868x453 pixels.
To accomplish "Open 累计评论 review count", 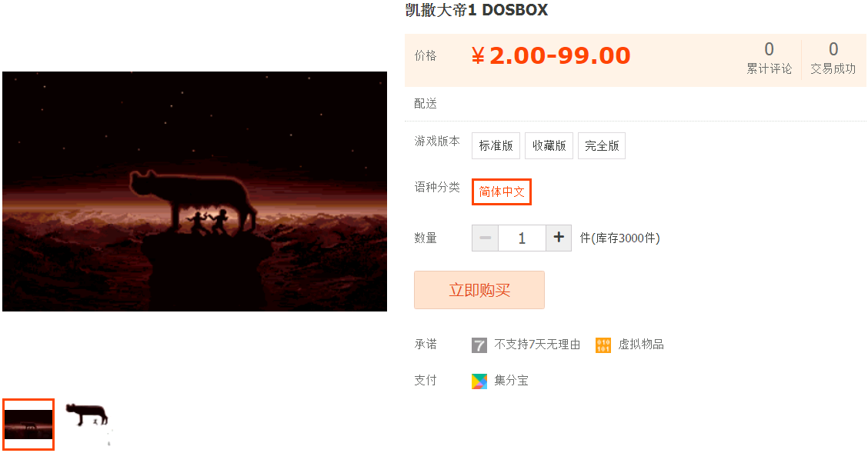I will [x=769, y=58].
